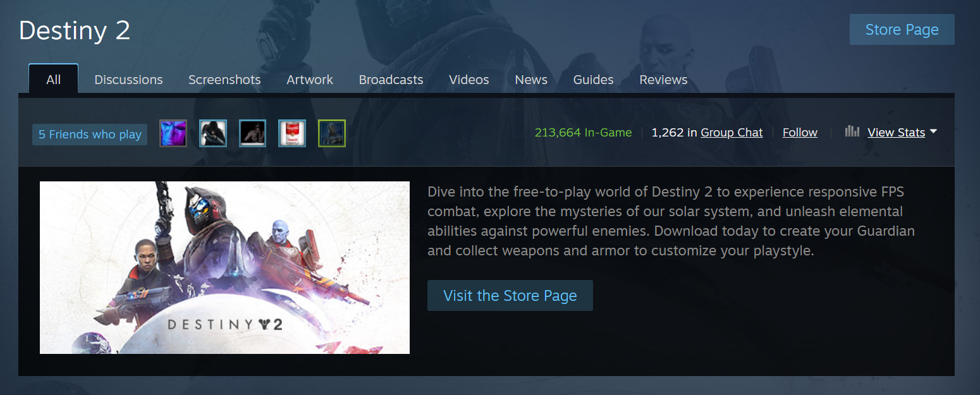Select the dark shirtless figure avatar

pyautogui.click(x=253, y=133)
